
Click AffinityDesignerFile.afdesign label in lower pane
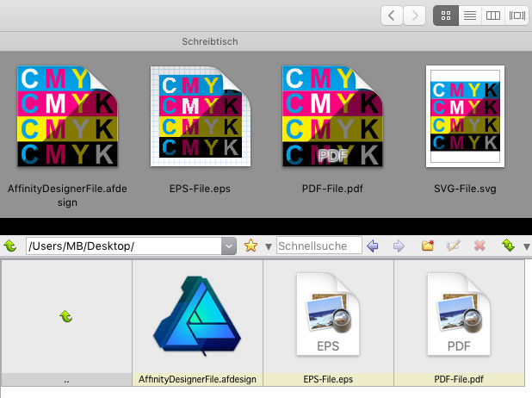pos(197,379)
